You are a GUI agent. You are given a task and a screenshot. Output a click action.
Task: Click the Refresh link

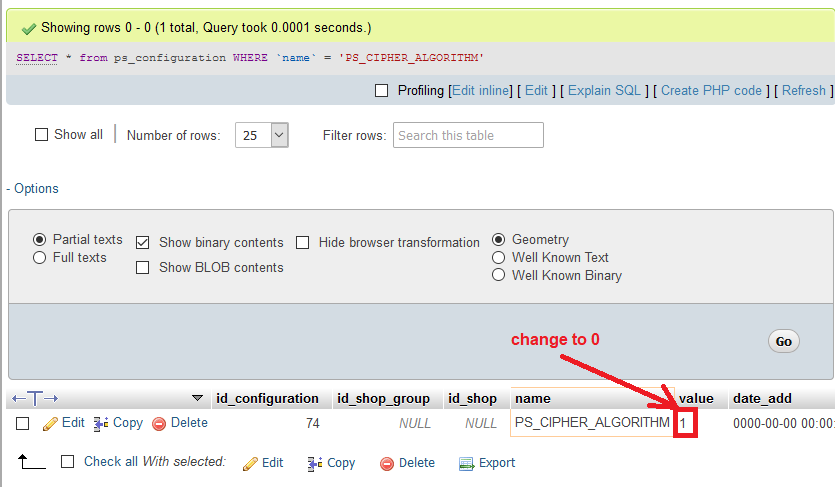(804, 90)
